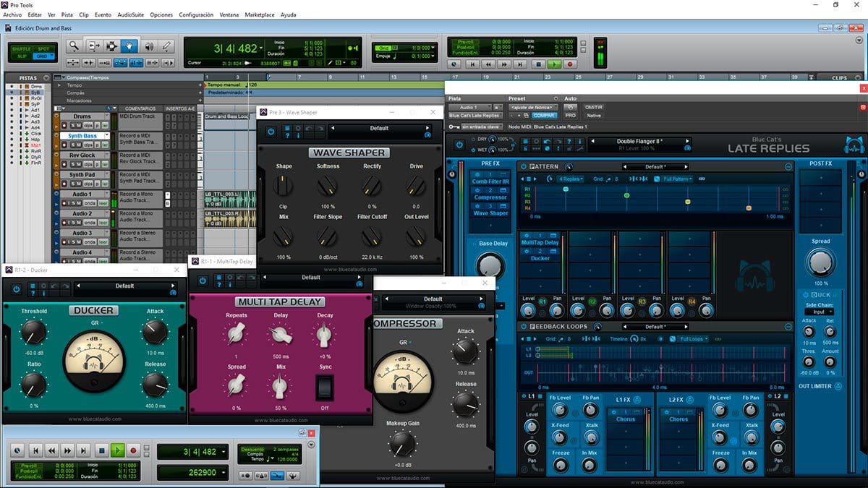Screen dimensions: 868x488
Task: Open the Ventana menu
Action: click(x=229, y=14)
